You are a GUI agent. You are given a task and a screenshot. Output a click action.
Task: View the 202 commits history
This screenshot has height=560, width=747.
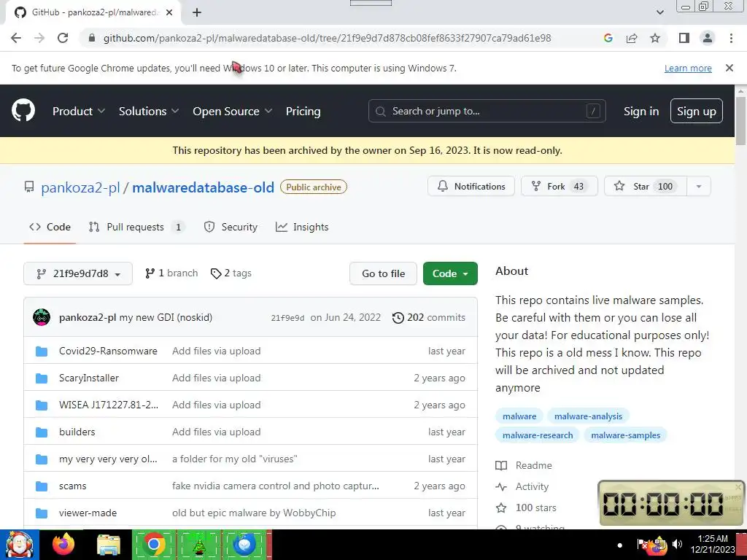[429, 318]
